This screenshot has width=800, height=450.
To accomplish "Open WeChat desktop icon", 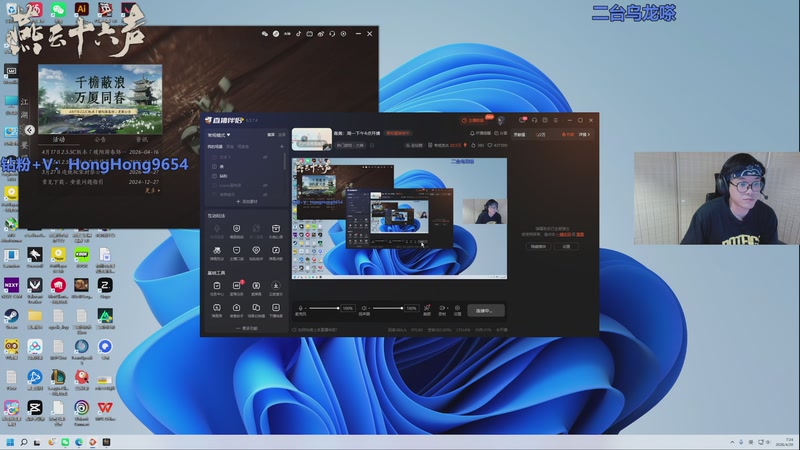I will (58, 9).
